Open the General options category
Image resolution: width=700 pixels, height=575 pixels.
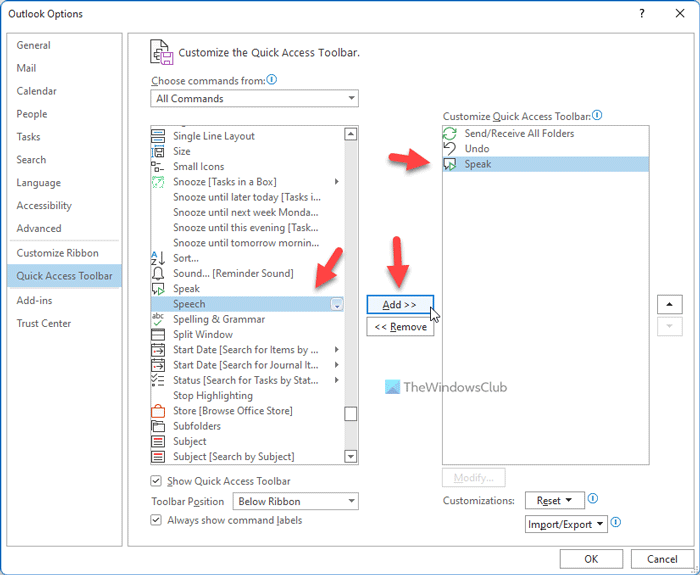tap(64, 45)
